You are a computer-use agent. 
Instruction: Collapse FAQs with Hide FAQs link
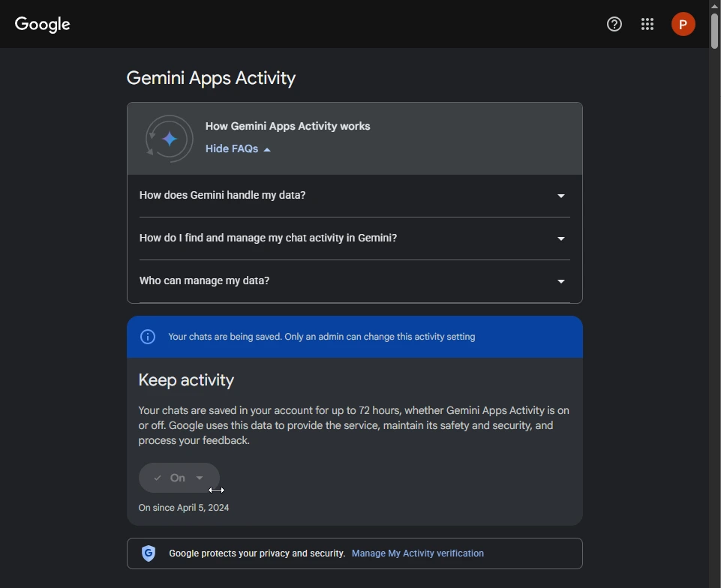tap(238, 149)
